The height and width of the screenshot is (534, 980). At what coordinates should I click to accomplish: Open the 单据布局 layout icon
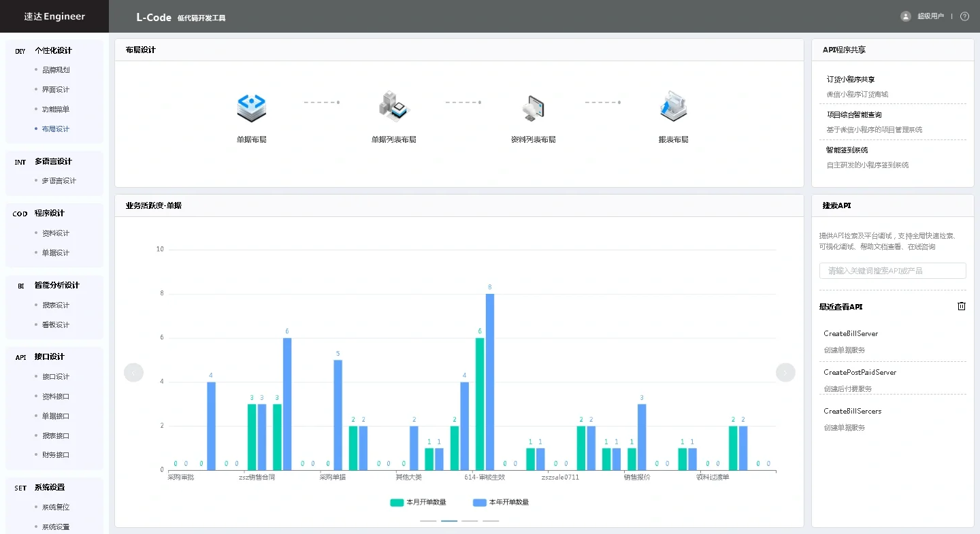pos(251,107)
